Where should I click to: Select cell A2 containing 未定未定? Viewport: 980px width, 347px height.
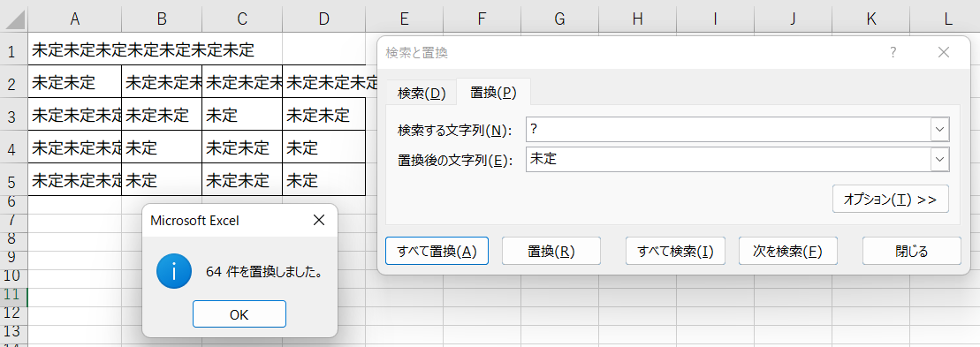pos(74,81)
